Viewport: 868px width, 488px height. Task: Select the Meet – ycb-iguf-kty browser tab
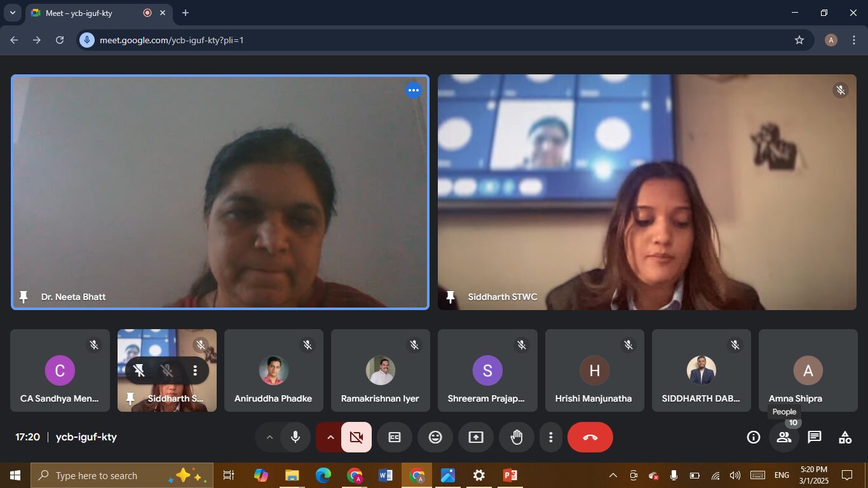[98, 13]
